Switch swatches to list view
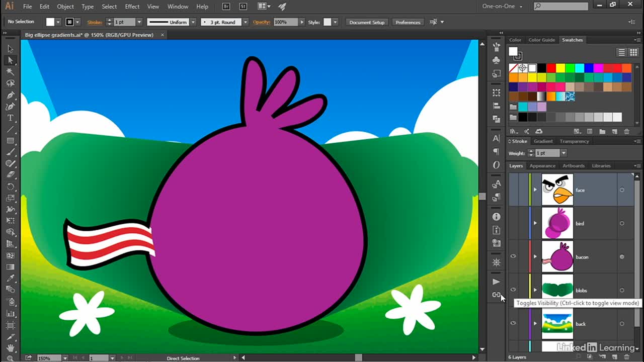The image size is (644, 362). pos(622,52)
